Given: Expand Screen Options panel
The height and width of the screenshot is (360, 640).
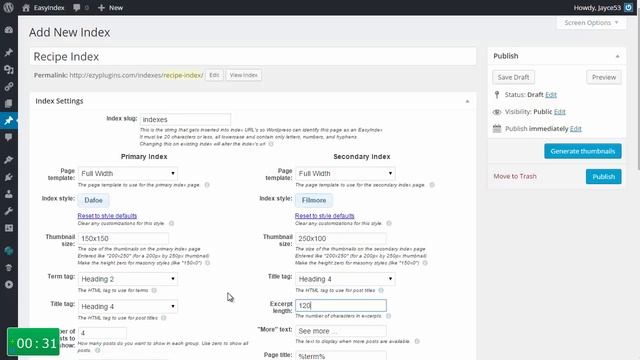Looking at the screenshot, I should tap(591, 22).
